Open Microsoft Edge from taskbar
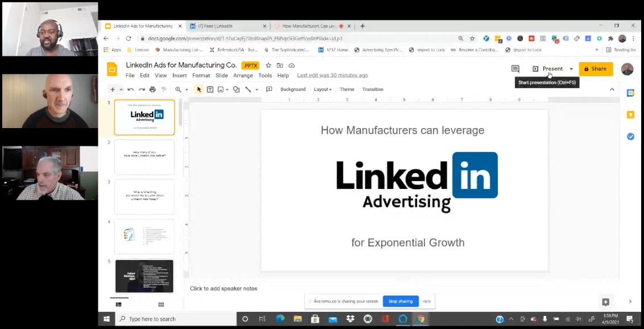This screenshot has height=329, width=644. pos(280,319)
